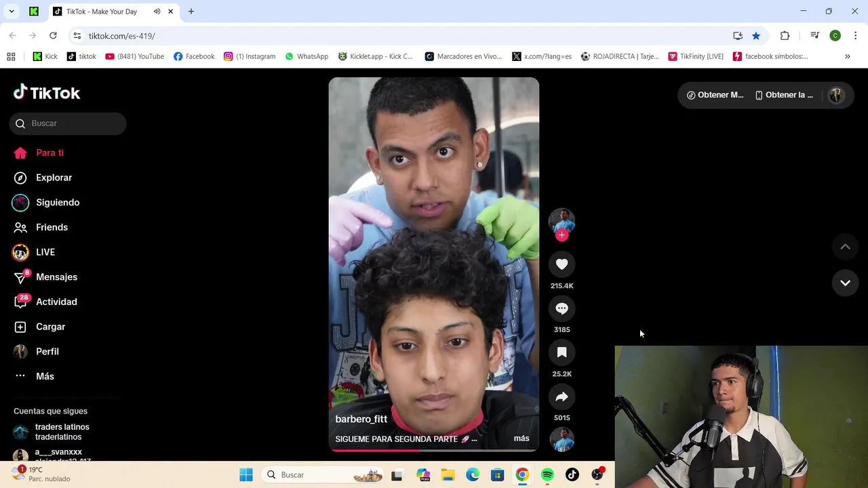Click the Obtener la ... app button

tap(783, 95)
